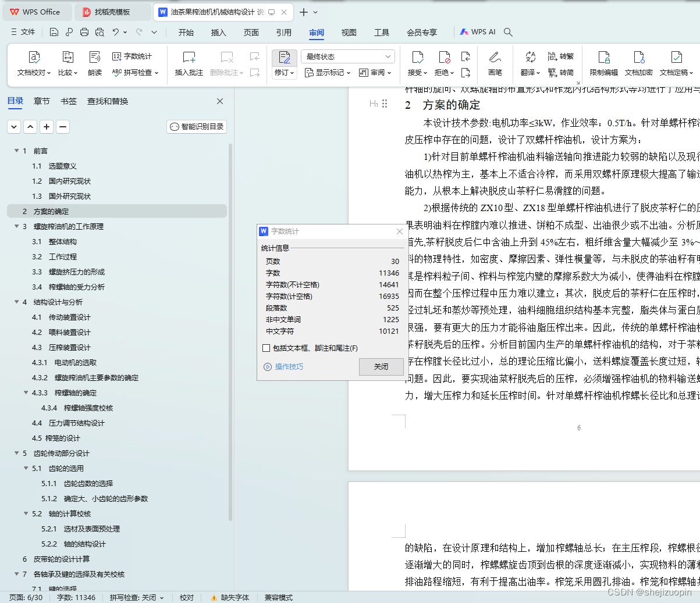This screenshot has width=700, height=603.
Task: Open the outline level dropdown in the outline toolbar
Action: point(14,127)
